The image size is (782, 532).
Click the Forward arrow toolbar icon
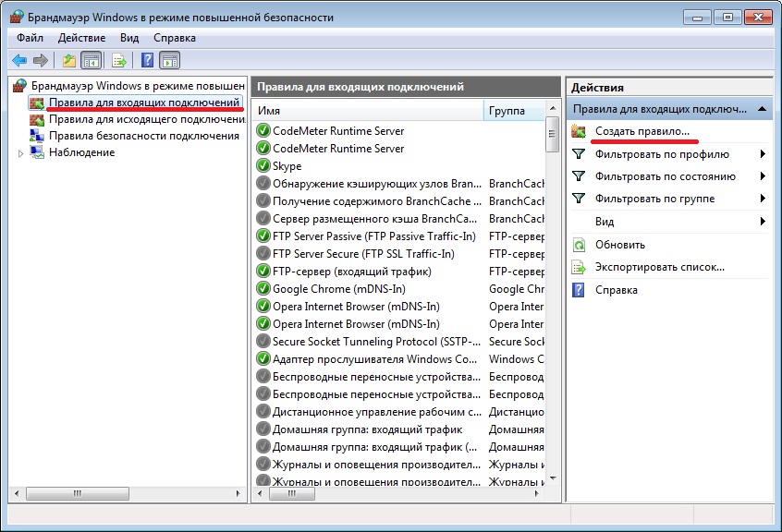tap(41, 61)
